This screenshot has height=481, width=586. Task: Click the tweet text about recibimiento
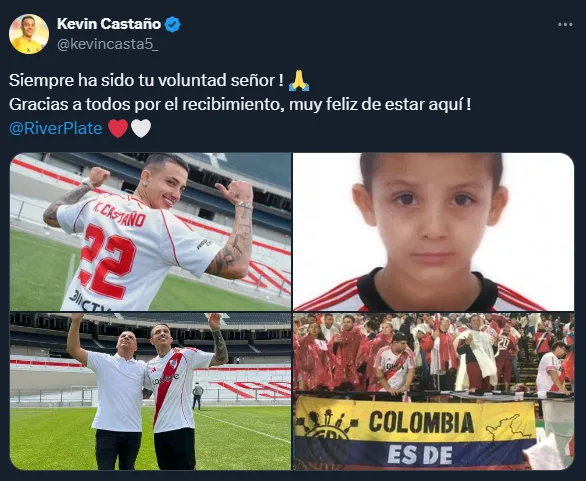[x=240, y=104]
